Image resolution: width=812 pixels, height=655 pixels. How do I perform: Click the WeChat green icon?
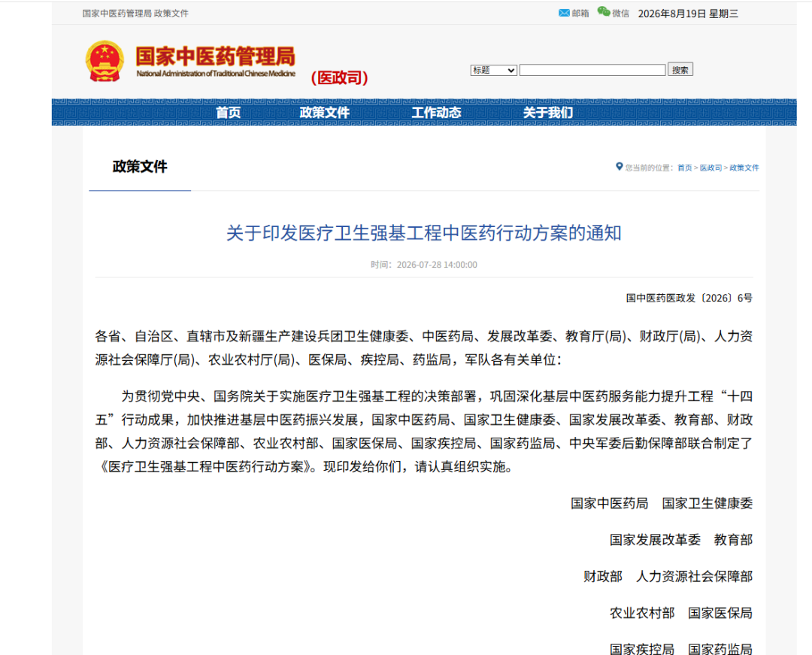603,11
